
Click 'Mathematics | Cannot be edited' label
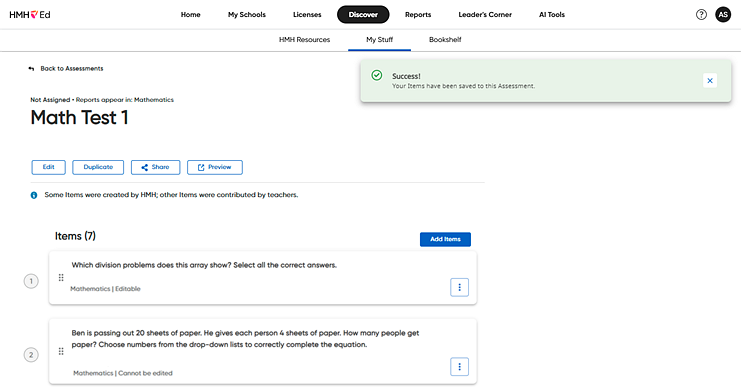coord(123,373)
